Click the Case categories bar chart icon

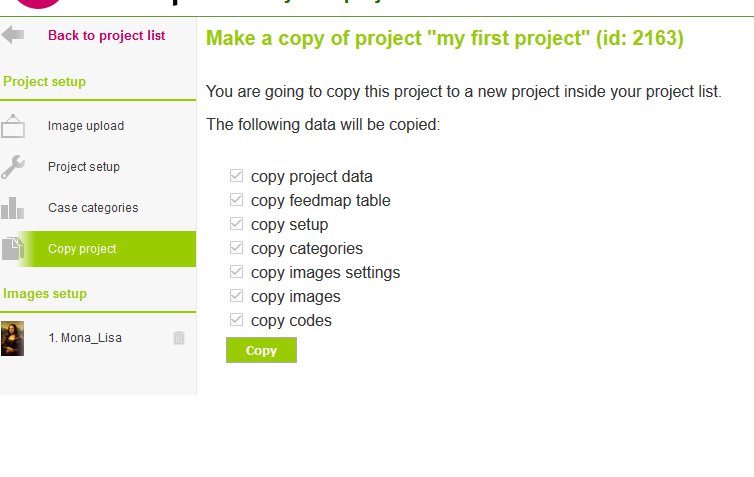[x=13, y=208]
